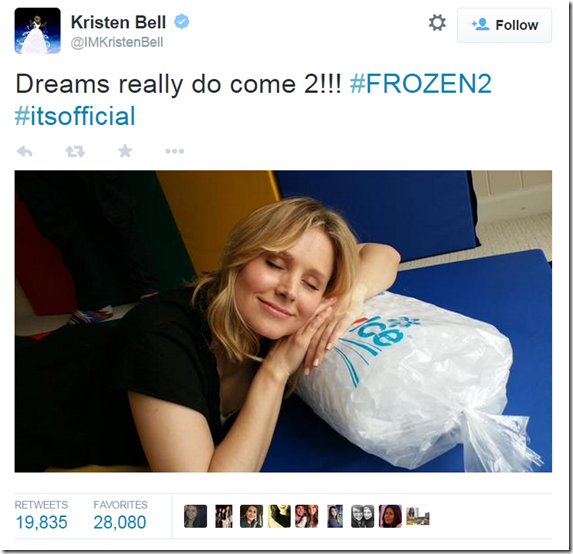Open the @IMKristenBell handle link
Screen dimensions: 573x554
[x=117, y=42]
